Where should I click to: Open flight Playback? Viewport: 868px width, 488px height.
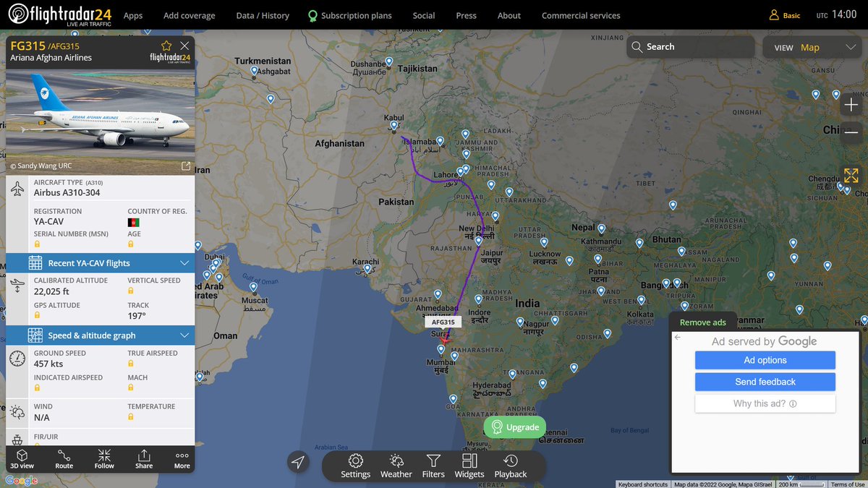(511, 466)
